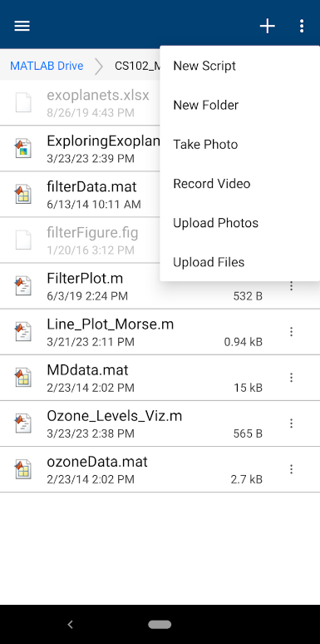Open the top bar overflow menu
The width and height of the screenshot is (320, 644).
[302, 26]
